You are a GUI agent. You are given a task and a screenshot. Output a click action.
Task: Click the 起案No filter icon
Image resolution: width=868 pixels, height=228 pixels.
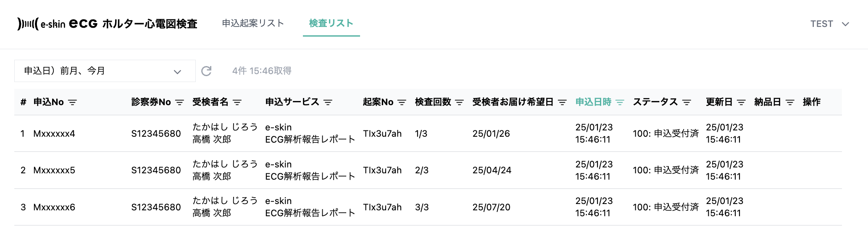tap(402, 102)
